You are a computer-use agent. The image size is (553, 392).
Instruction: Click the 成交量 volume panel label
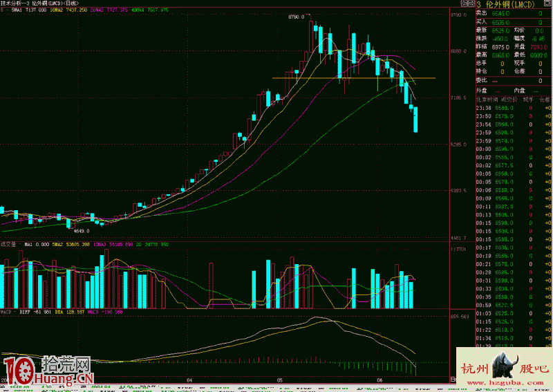pyautogui.click(x=8, y=244)
